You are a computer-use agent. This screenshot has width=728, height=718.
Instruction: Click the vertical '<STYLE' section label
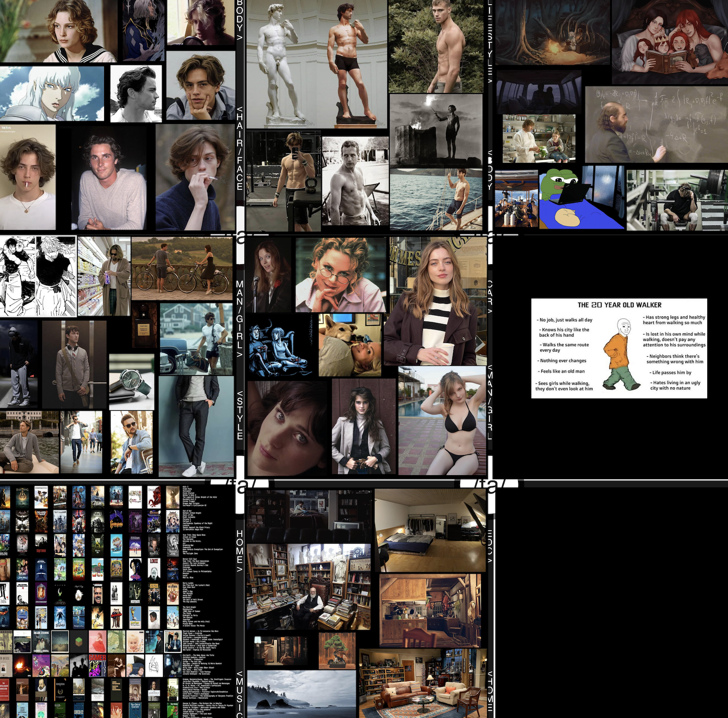240,415
